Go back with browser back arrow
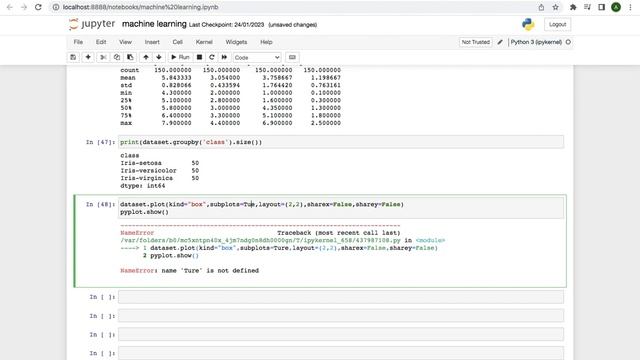This screenshot has height=360, width=640. (x=10, y=7)
